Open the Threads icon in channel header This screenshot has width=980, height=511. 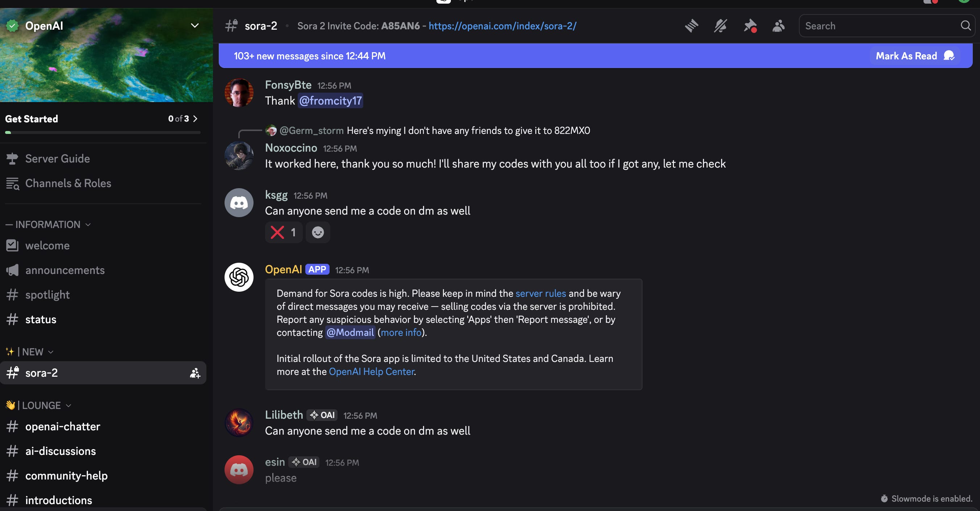pyautogui.click(x=691, y=26)
